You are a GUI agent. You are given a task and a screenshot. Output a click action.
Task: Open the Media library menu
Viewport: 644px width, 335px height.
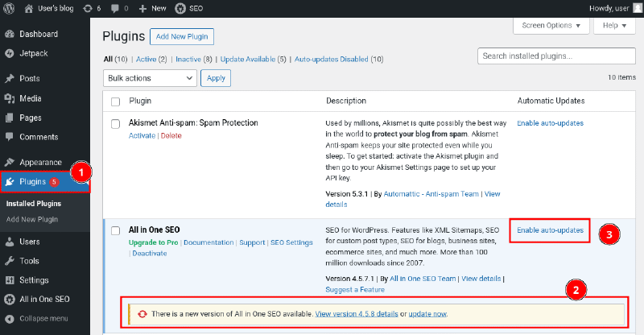click(31, 98)
